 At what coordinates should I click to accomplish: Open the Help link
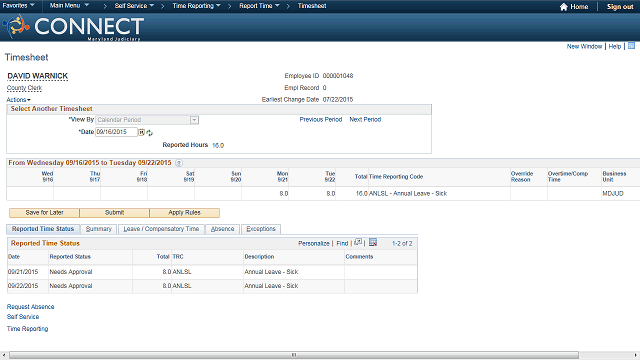[615, 46]
